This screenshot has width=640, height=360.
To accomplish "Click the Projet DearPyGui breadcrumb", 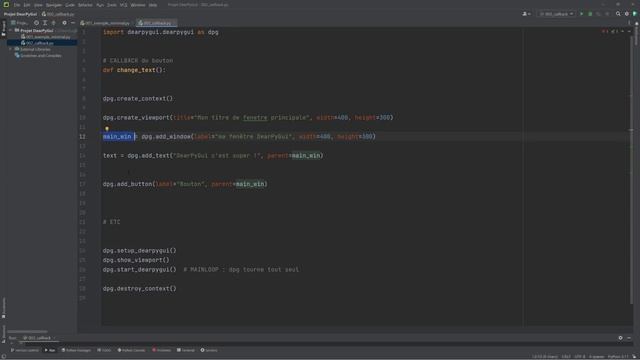I will click(20, 14).
